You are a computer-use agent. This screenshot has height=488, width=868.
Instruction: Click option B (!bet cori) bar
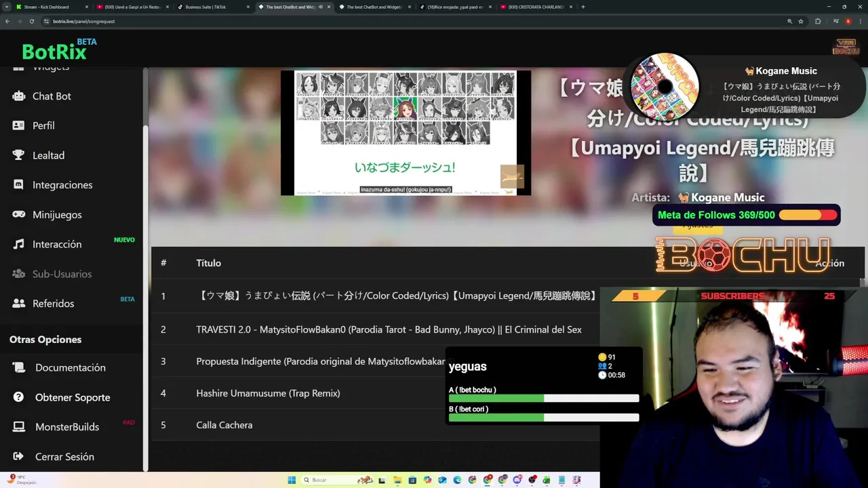(x=544, y=418)
